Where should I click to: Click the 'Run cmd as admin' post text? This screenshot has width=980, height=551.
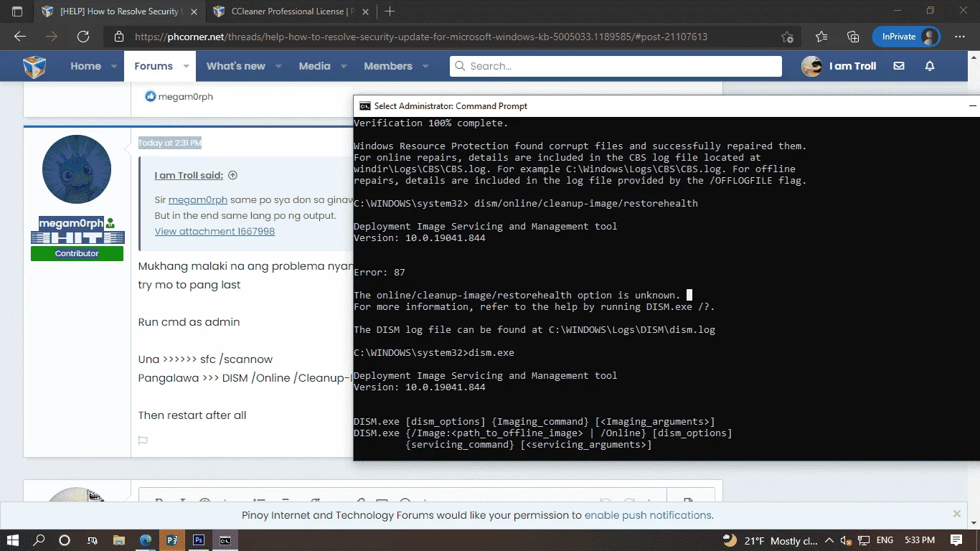click(189, 322)
